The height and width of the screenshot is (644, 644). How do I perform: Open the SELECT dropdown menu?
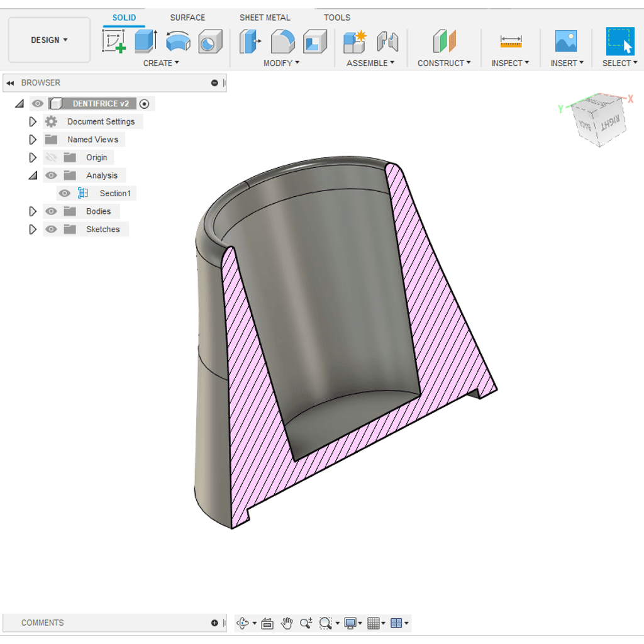pos(619,63)
